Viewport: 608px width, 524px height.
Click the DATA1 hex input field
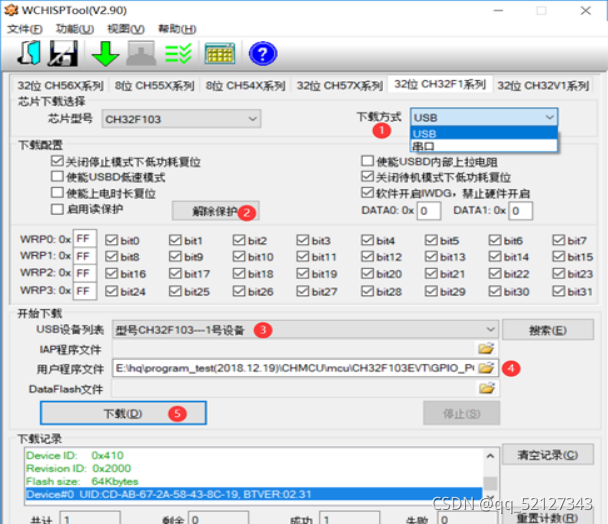(520, 211)
